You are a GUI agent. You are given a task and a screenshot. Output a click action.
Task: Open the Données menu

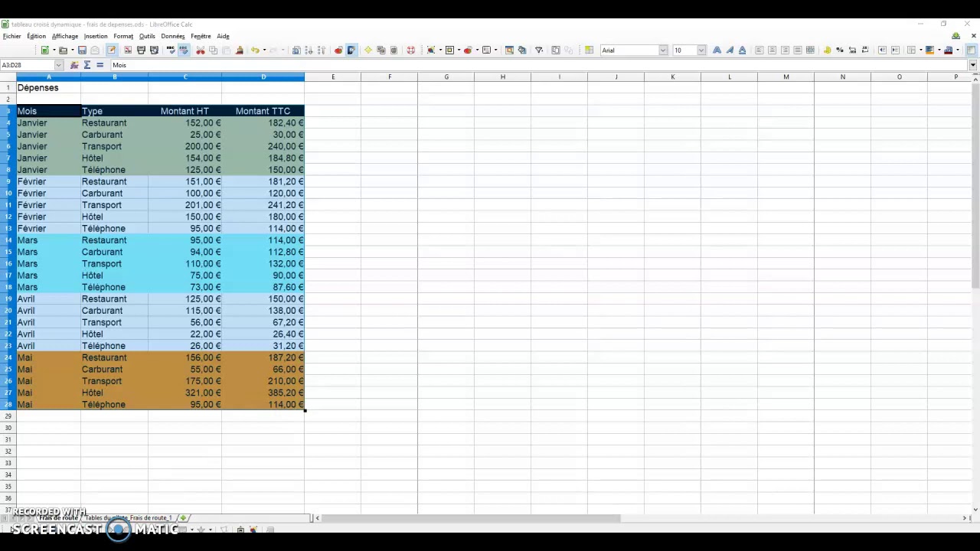coord(173,36)
